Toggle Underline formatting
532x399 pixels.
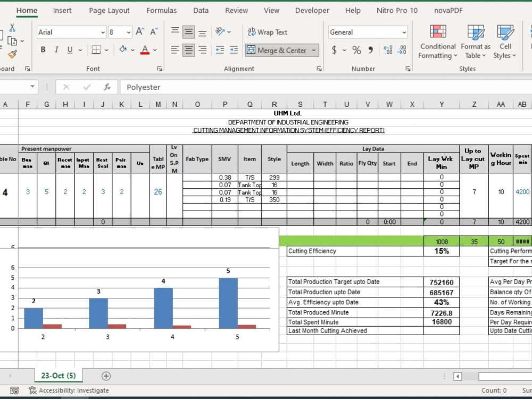(x=70, y=50)
